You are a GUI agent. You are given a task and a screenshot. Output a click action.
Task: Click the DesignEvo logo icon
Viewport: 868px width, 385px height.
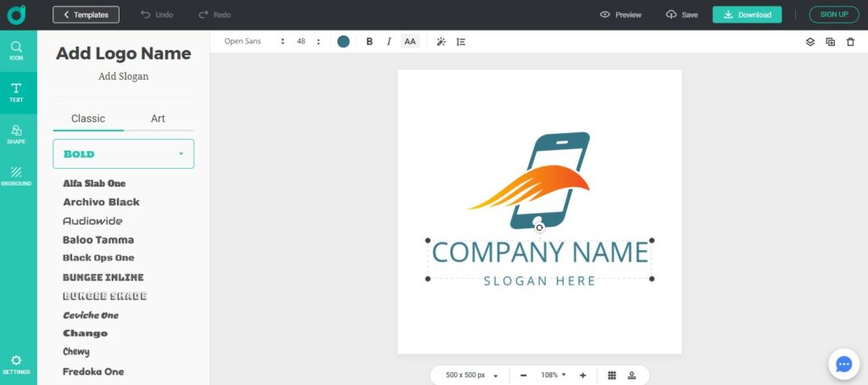[x=16, y=14]
